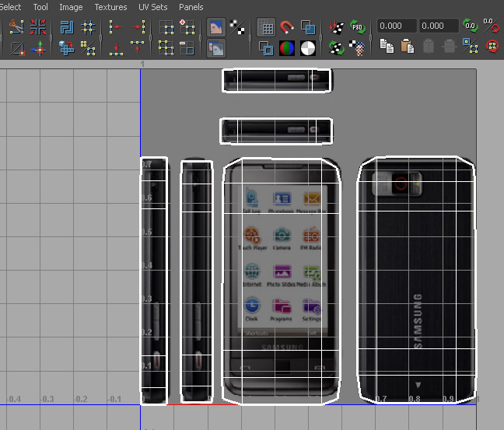Click the UV Texture Editor baking icon
This screenshot has width=504, height=430.
337,27
